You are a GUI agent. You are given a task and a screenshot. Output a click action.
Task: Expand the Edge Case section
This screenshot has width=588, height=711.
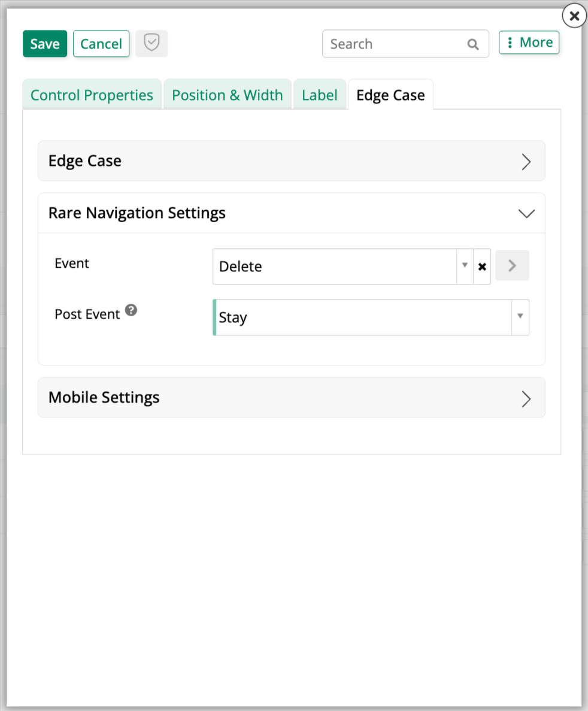tap(292, 161)
